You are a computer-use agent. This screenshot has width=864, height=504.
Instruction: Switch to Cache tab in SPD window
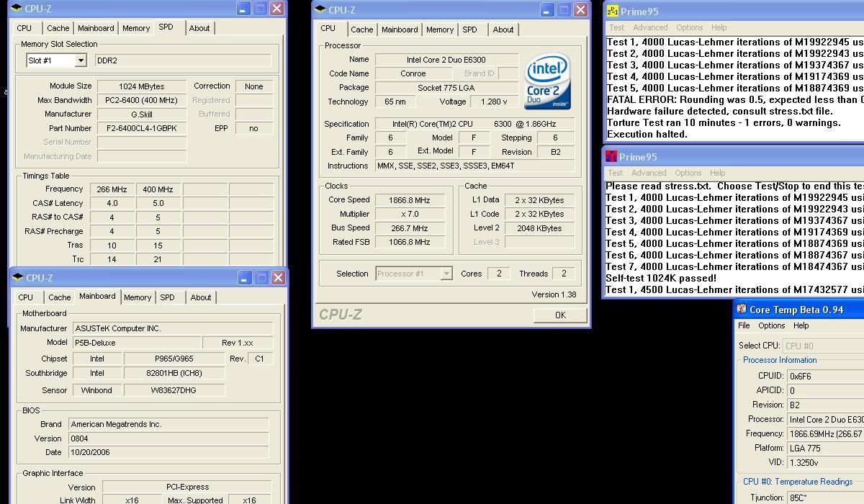pyautogui.click(x=58, y=28)
